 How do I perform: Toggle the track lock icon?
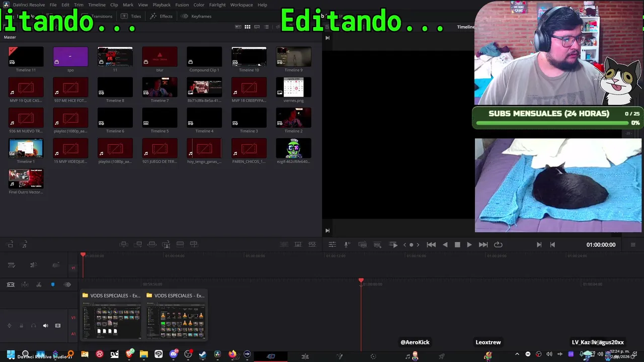(21, 326)
